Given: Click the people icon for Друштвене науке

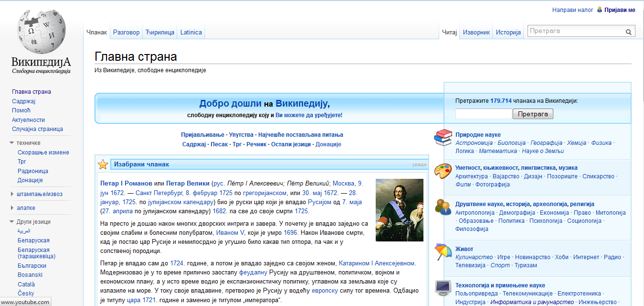Looking at the screenshot, I should click(x=443, y=207).
